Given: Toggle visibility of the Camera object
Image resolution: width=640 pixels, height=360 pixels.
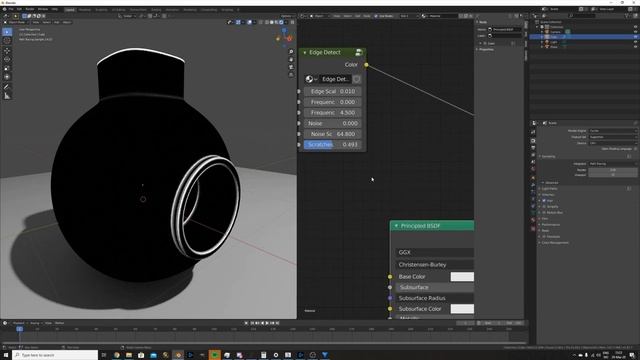Looking at the screenshot, I should pos(635,32).
